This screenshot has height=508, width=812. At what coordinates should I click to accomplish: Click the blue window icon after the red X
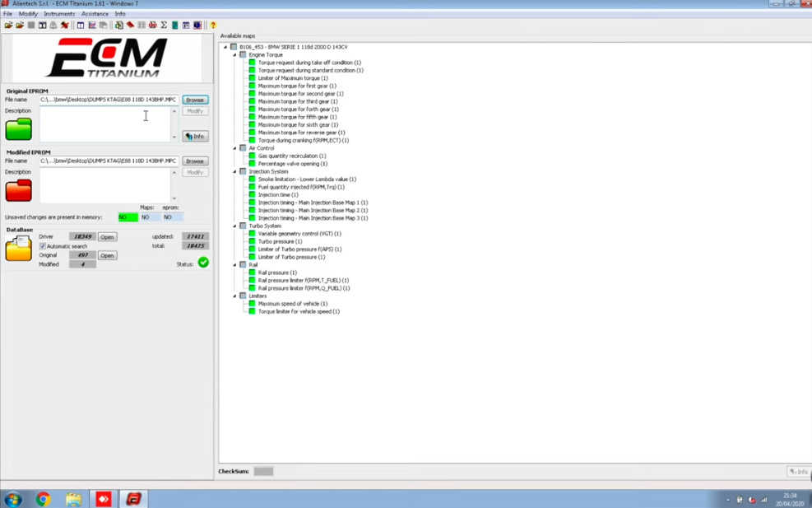81,25
